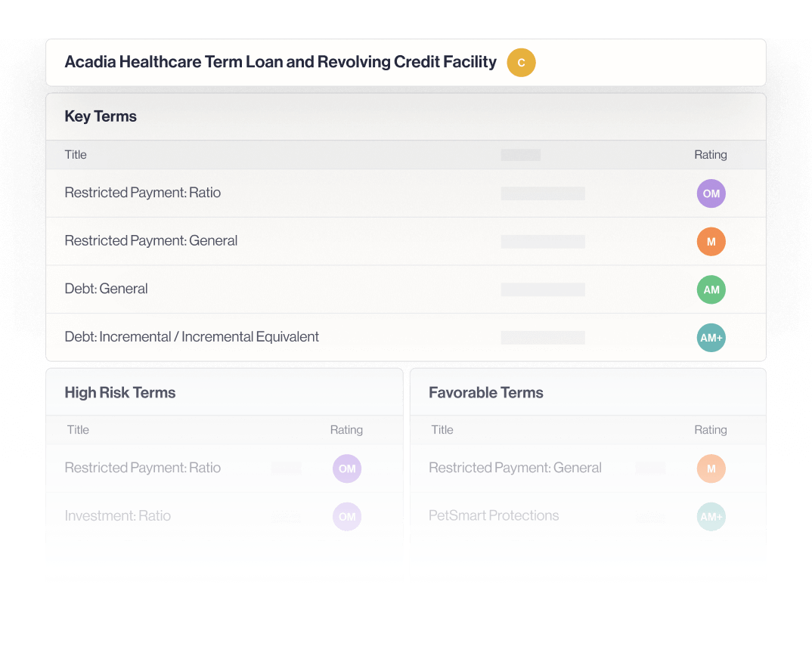
Task: Open Restricted Payment: General in Key Terms
Action: [150, 240]
